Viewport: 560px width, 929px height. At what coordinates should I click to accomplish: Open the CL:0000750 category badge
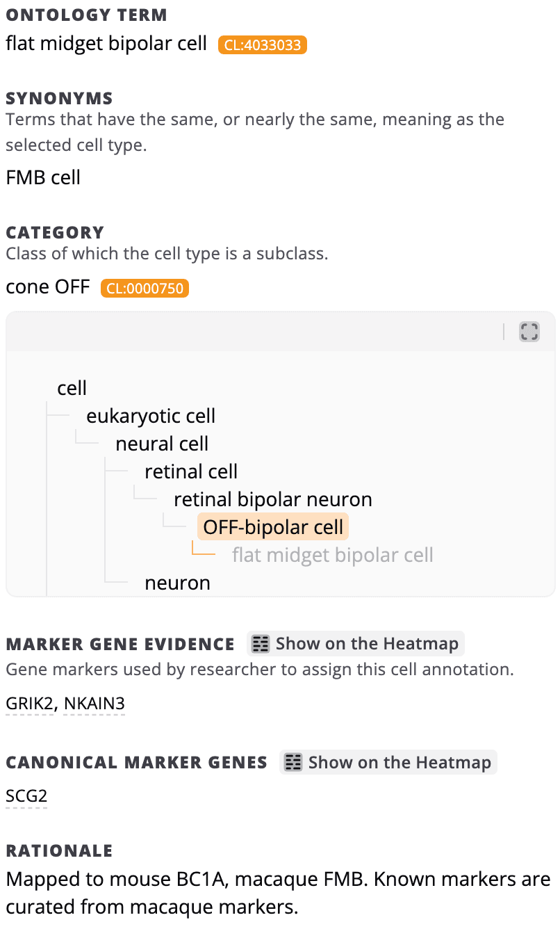(145, 288)
